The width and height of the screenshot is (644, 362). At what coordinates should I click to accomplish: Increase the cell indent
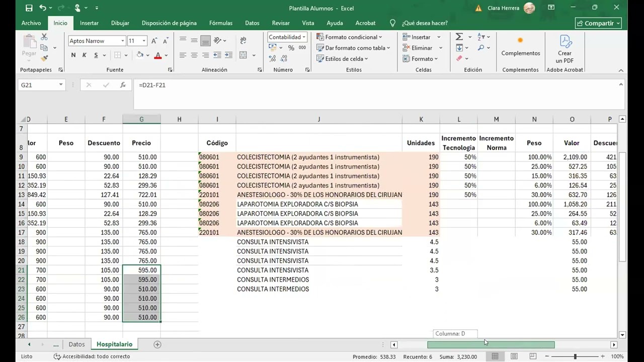[228, 55]
